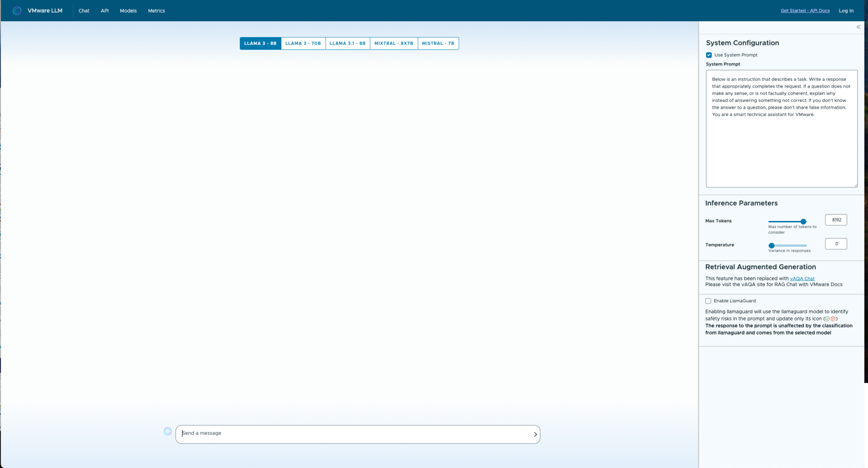Image resolution: width=868 pixels, height=468 pixels.
Task: Open Get Started - API Docs
Action: click(805, 10)
